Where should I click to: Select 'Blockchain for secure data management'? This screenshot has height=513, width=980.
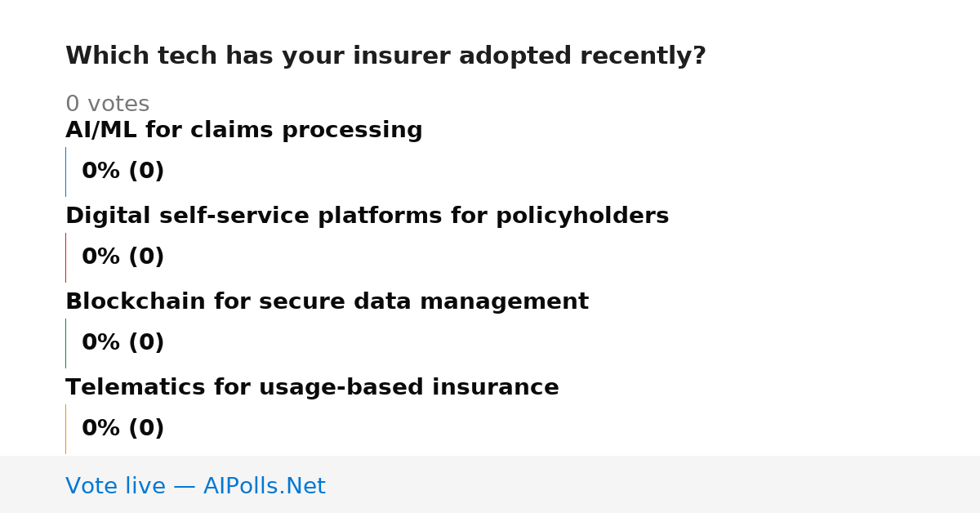327,302
